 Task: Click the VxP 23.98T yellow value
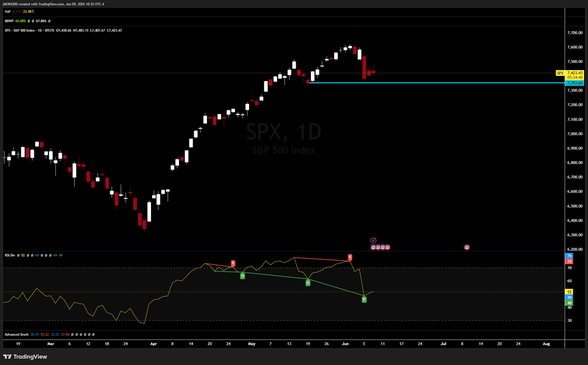tap(28, 12)
